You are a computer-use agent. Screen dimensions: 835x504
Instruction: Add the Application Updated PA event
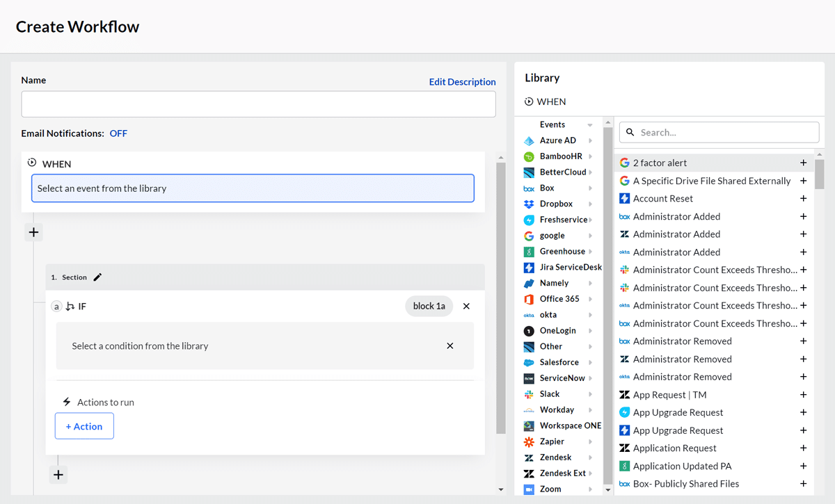point(803,466)
